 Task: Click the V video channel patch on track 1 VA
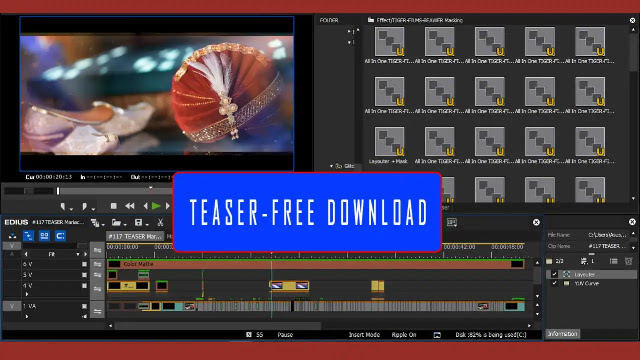pos(11,306)
